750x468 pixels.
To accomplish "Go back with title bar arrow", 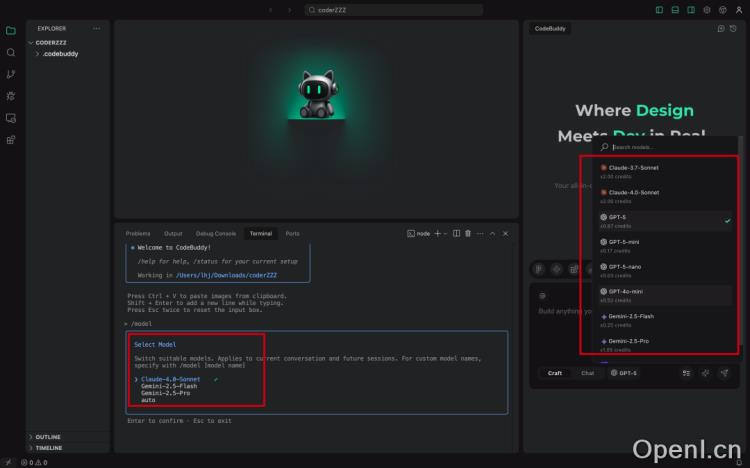I will [x=271, y=10].
